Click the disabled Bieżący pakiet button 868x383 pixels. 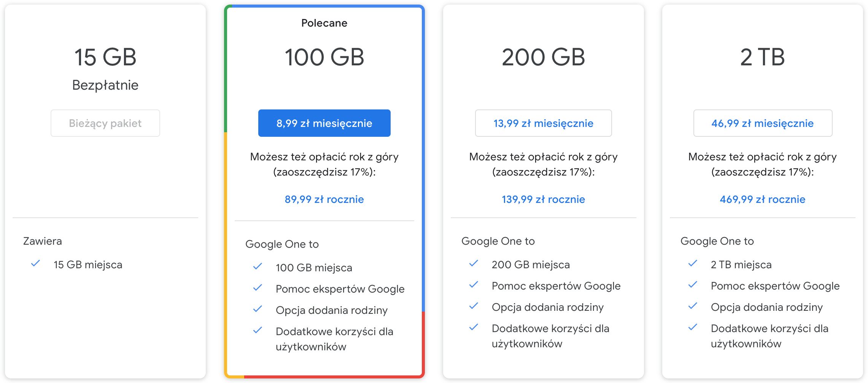(x=105, y=123)
